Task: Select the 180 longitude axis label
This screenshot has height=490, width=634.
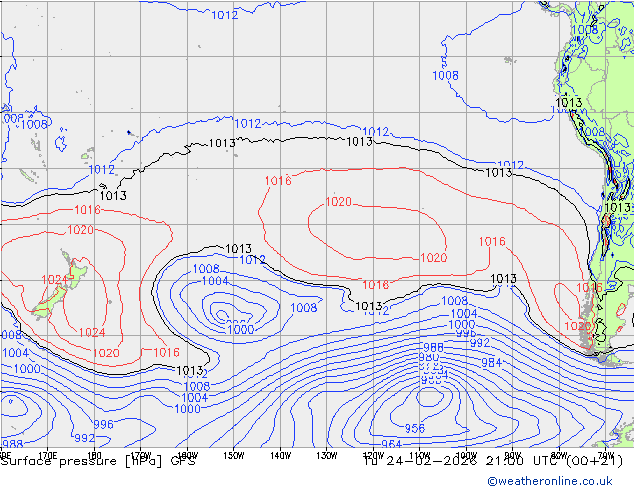Action: tap(94, 455)
